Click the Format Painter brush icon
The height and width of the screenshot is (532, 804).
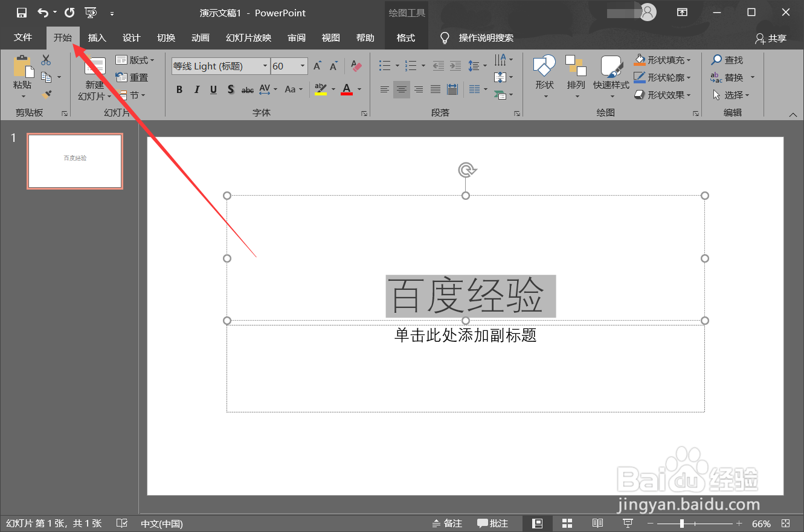[x=47, y=95]
